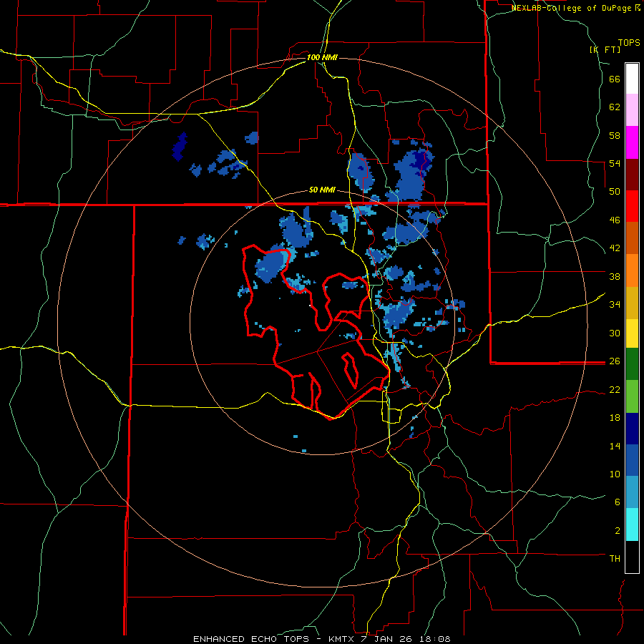Screen dimensions: 644x644
Task: Click the '2' scale label
Action: pyautogui.click(x=618, y=531)
